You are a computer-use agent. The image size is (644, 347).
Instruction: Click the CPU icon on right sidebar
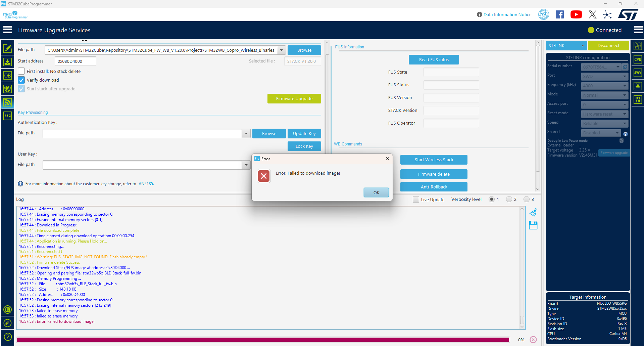coord(638,59)
